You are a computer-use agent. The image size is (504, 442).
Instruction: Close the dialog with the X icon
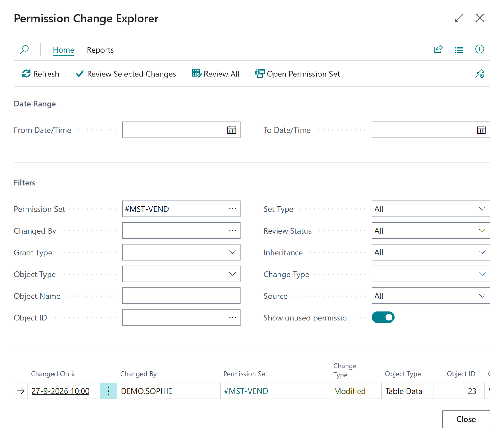(480, 18)
